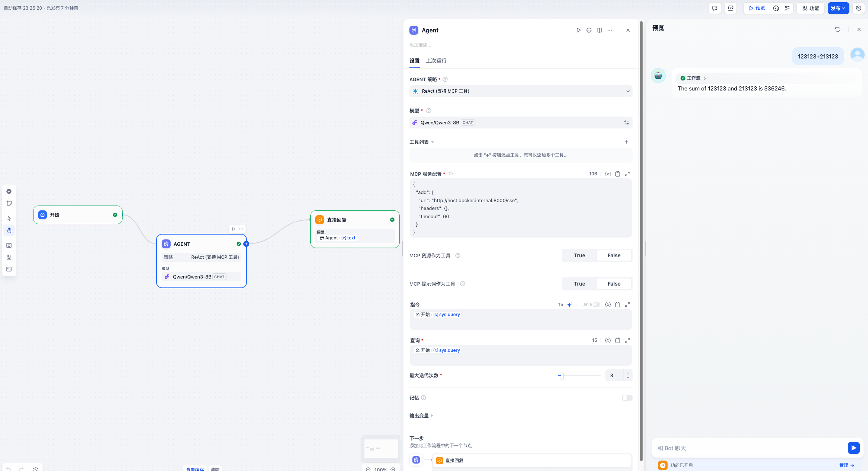Click the add node plus icon in left toolbar
This screenshot has width=868, height=471.
point(9,191)
